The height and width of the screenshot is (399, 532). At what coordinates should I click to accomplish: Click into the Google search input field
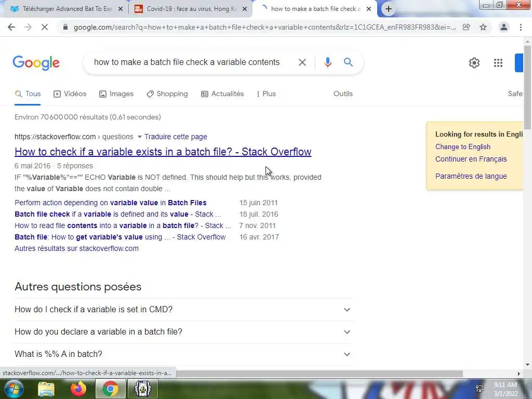187,62
